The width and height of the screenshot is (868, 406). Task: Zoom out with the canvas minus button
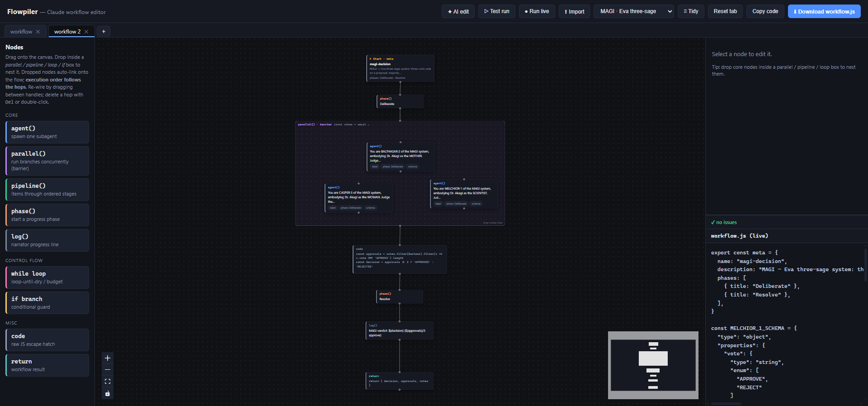click(x=108, y=370)
